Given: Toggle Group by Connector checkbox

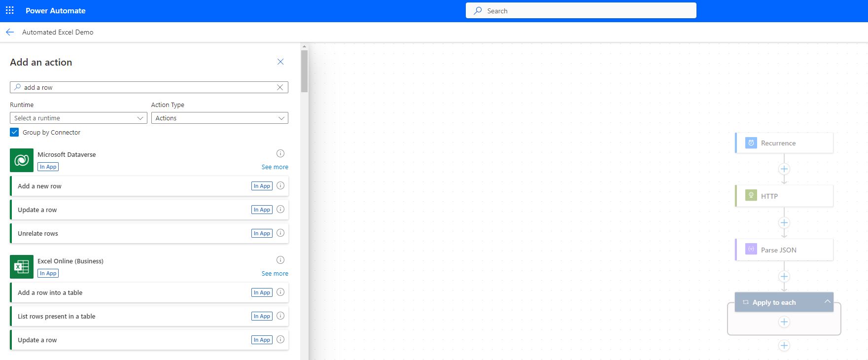Looking at the screenshot, I should click(14, 132).
